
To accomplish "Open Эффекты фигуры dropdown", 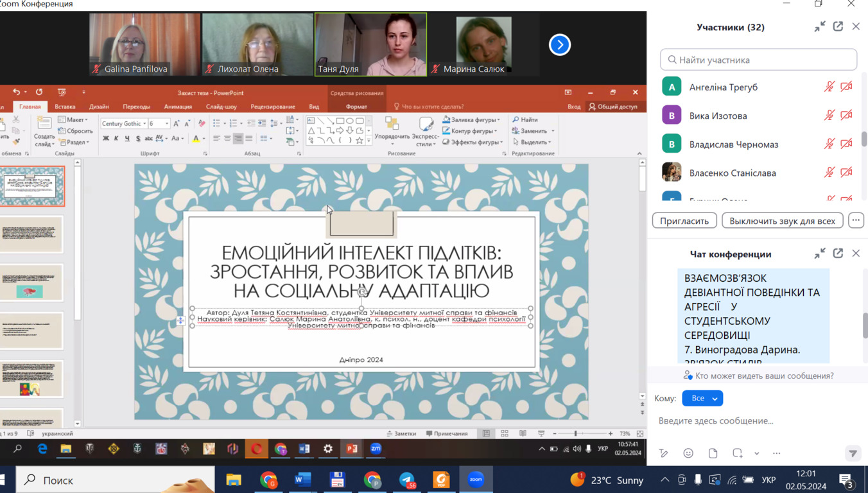I will (x=473, y=142).
